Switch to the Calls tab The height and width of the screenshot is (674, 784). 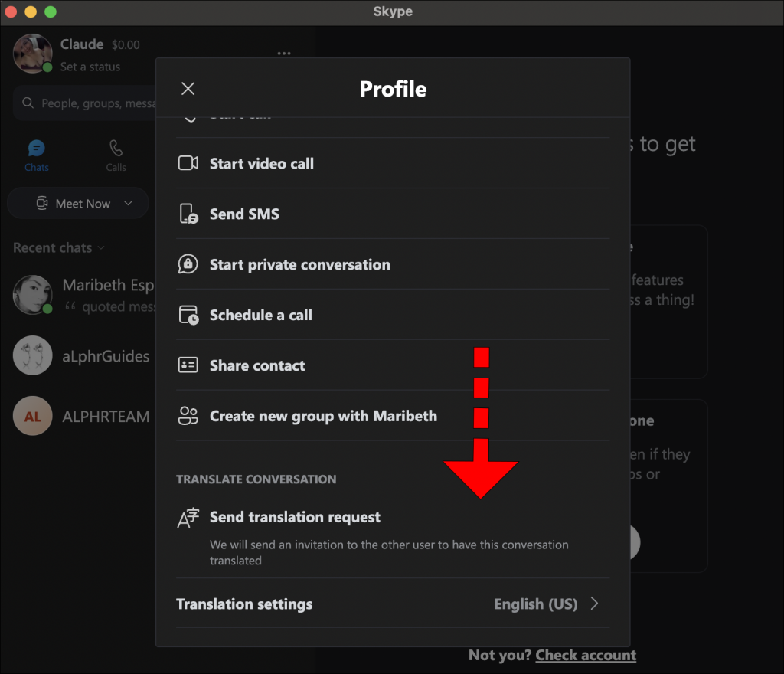tap(115, 153)
